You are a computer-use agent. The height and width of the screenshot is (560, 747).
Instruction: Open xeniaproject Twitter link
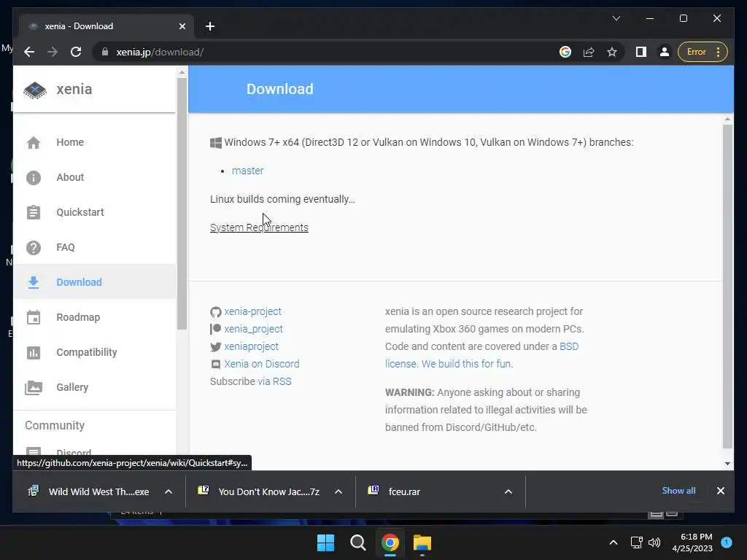point(252,346)
